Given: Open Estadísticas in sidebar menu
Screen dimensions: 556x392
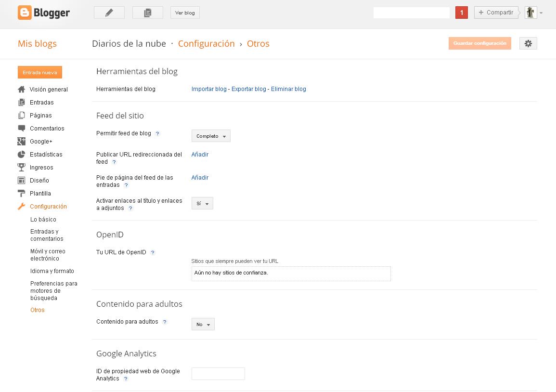Looking at the screenshot, I should (46, 154).
